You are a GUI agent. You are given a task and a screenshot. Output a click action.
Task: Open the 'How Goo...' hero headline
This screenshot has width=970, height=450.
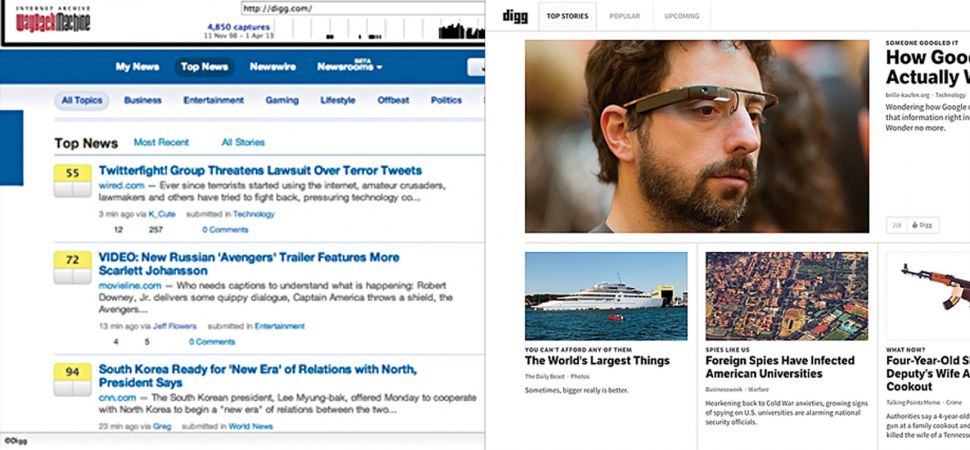pyautogui.click(x=928, y=67)
